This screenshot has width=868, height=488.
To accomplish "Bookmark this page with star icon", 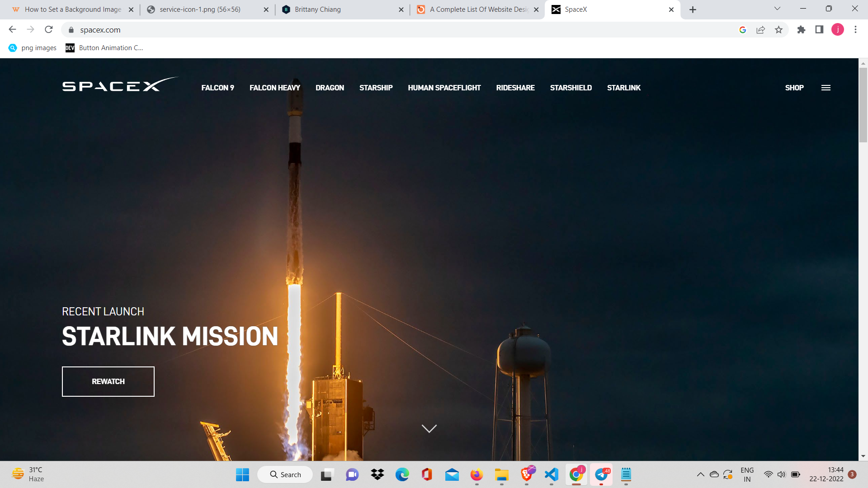I will pos(778,30).
